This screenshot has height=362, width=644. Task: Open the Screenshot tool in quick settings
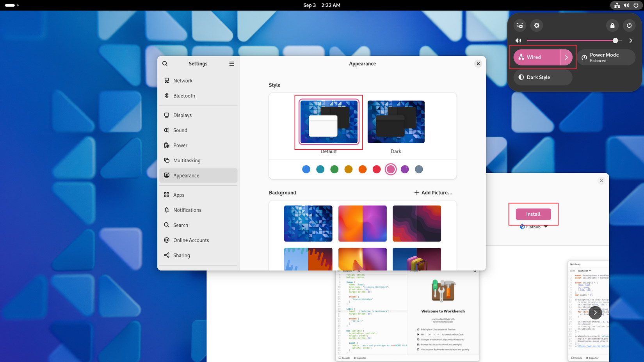[519, 25]
